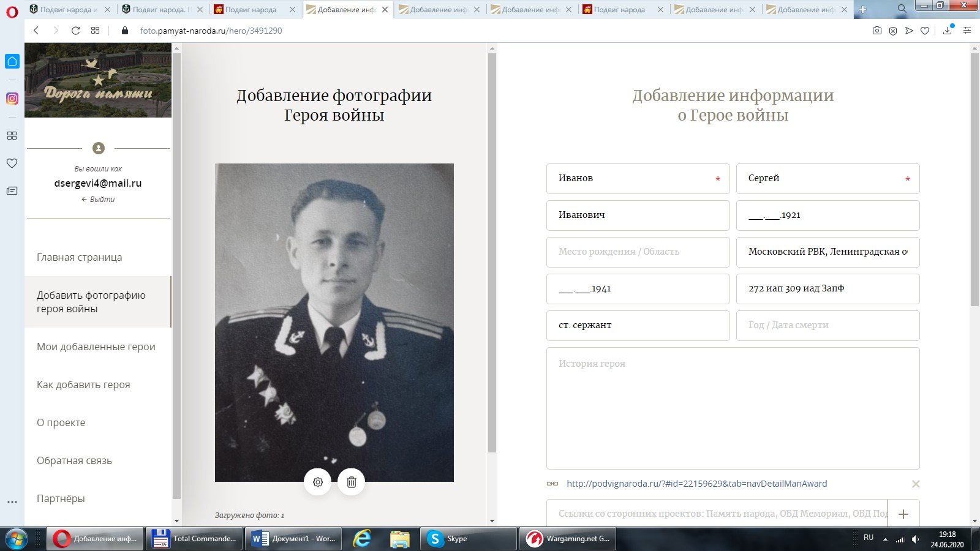Click the photo settings gear icon
Viewport: 980px width, 551px height.
point(317,482)
